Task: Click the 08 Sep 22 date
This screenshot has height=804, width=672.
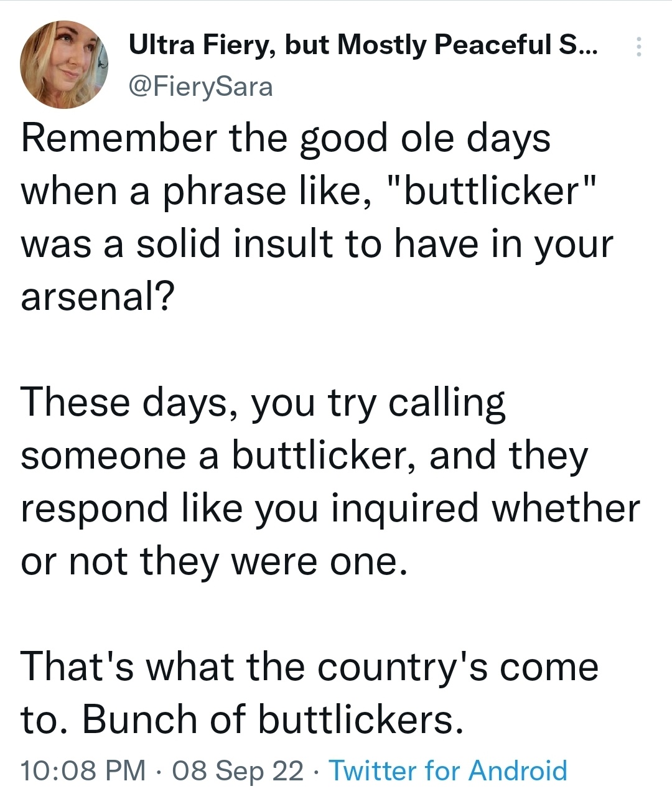Action: 237,770
